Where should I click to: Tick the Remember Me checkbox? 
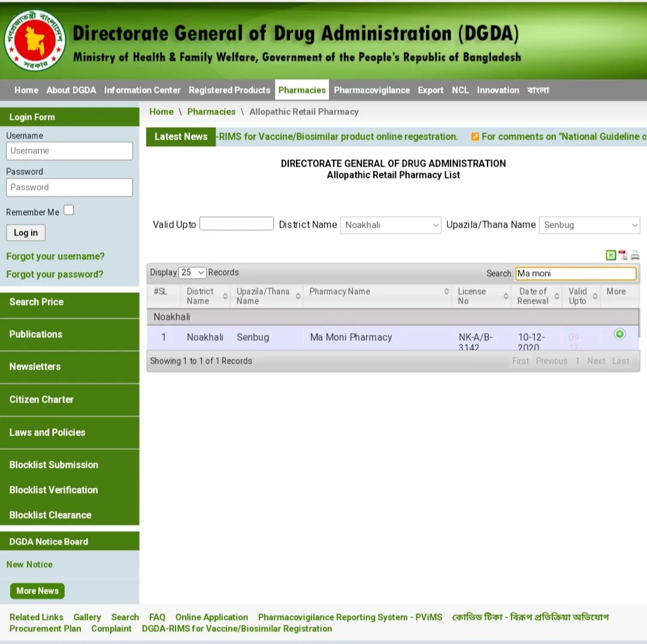[x=68, y=210]
